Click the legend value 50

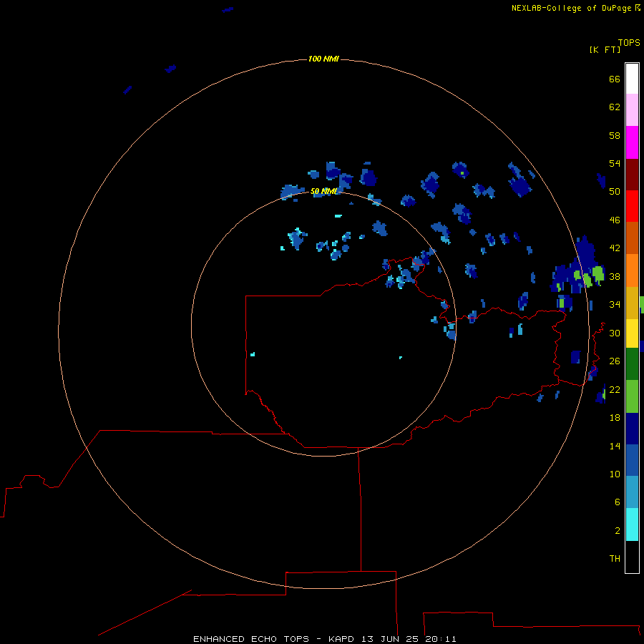click(x=615, y=192)
